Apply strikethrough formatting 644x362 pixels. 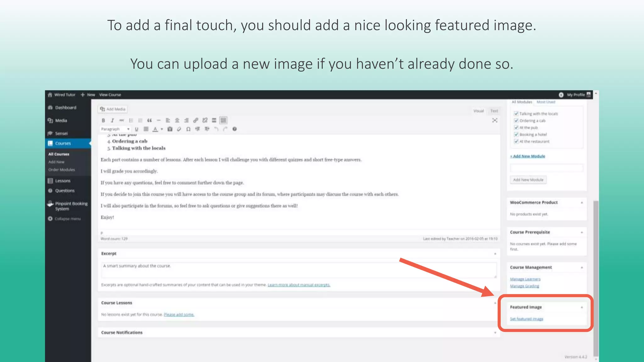click(122, 120)
